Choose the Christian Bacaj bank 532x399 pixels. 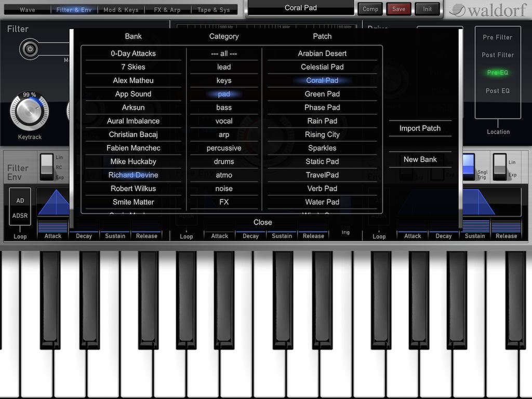click(x=134, y=135)
